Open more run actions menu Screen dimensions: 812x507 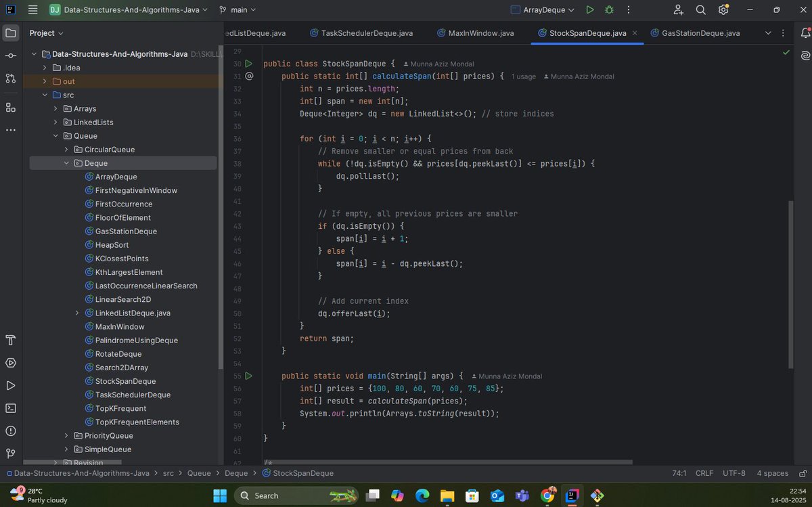coord(629,10)
